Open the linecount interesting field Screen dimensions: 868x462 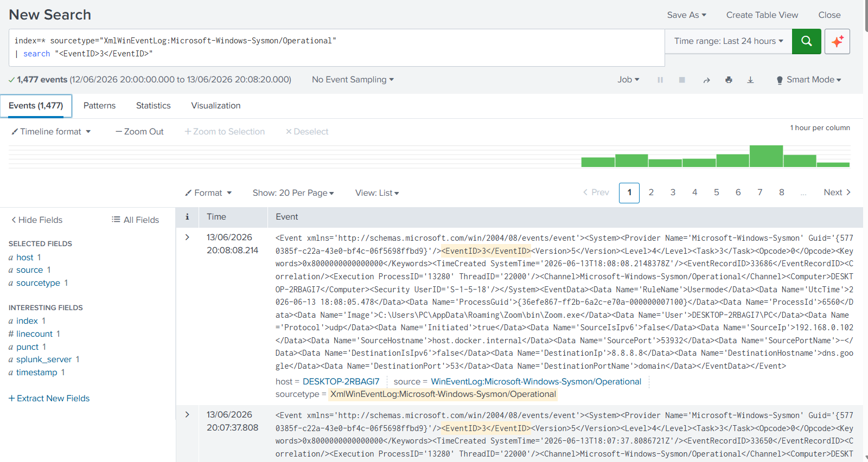coord(34,334)
